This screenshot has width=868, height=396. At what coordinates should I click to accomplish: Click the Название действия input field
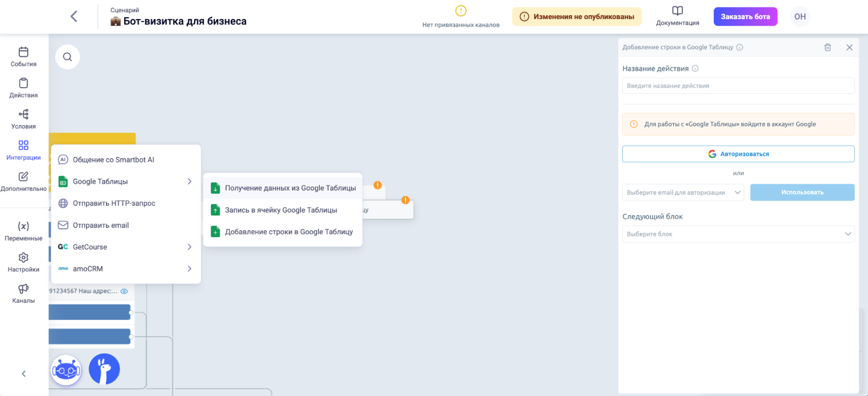(738, 86)
